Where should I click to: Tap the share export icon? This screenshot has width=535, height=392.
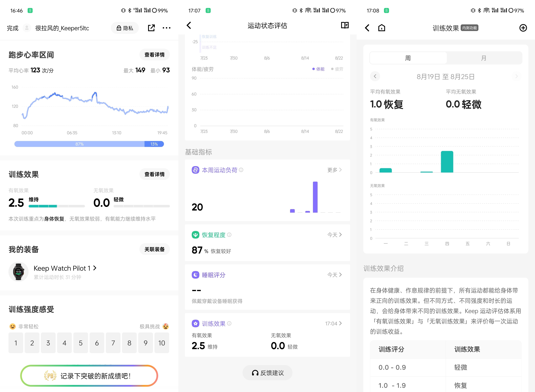pos(151,28)
